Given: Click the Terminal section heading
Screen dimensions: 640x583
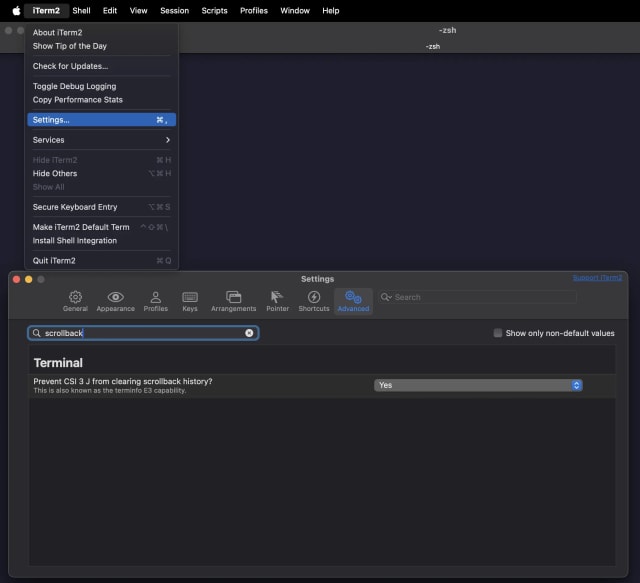Looking at the screenshot, I should (58, 363).
